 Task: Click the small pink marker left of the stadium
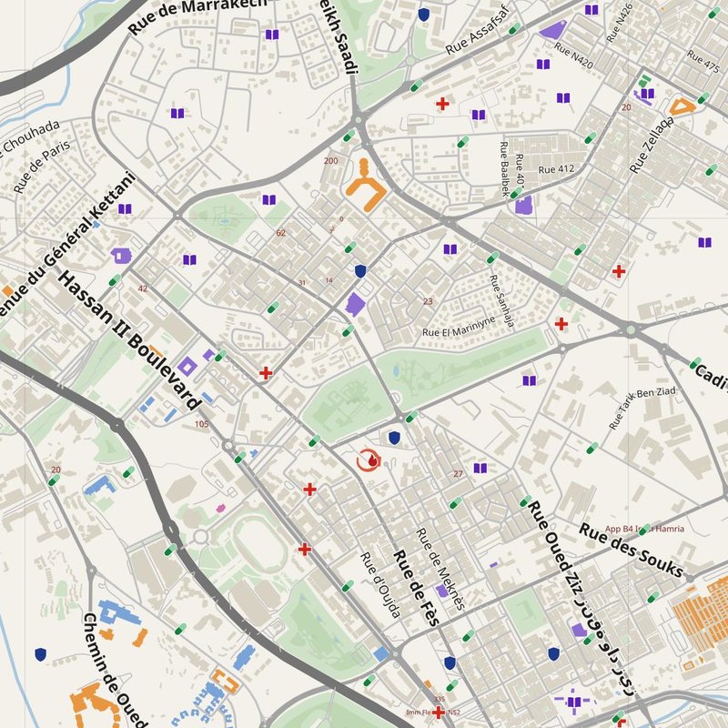220,509
